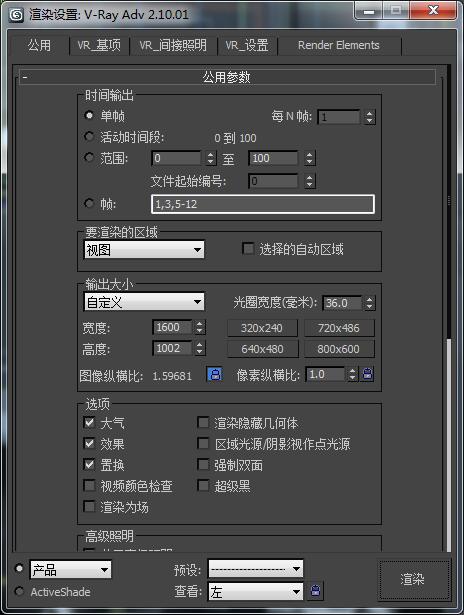Enable 渲染隐藏几何体 checkbox
464x615 pixels.
203,422
